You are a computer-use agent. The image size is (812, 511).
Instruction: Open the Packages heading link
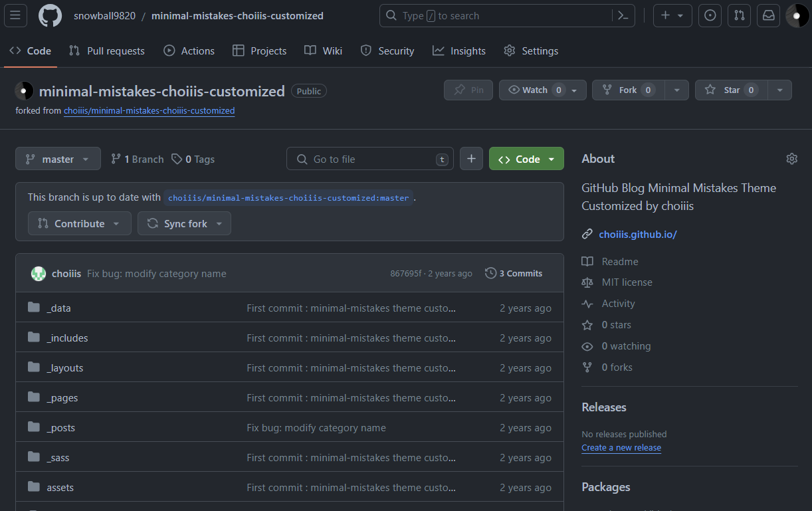(x=606, y=487)
